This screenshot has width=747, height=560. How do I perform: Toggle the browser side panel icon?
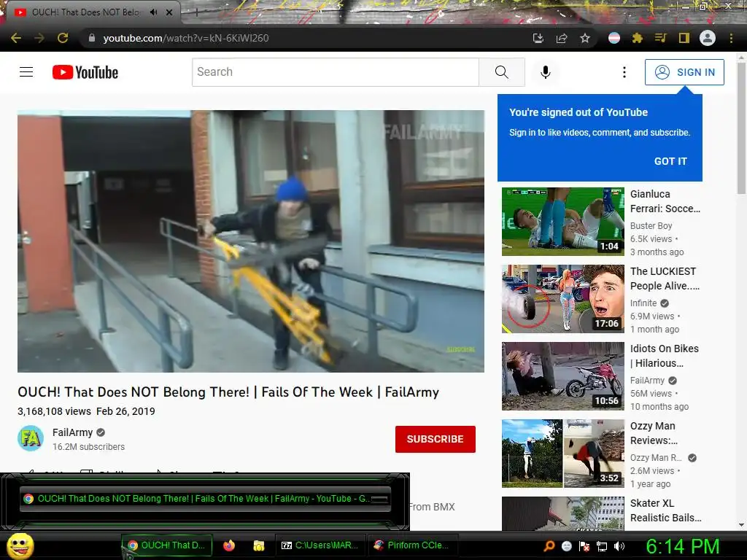tap(684, 38)
